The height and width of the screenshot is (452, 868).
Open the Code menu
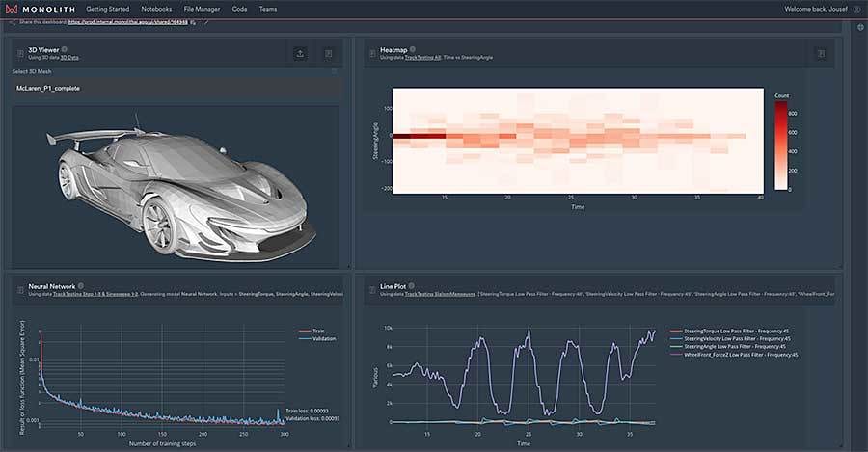(x=240, y=9)
